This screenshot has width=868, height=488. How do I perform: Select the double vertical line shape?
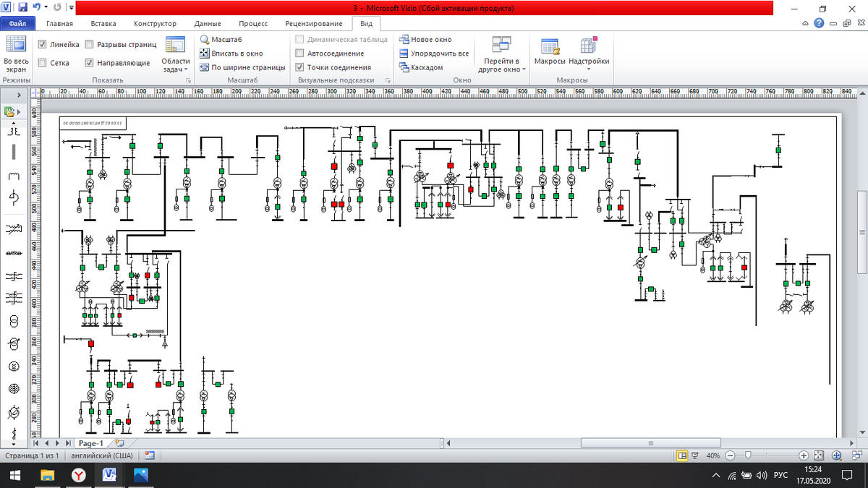point(13,153)
